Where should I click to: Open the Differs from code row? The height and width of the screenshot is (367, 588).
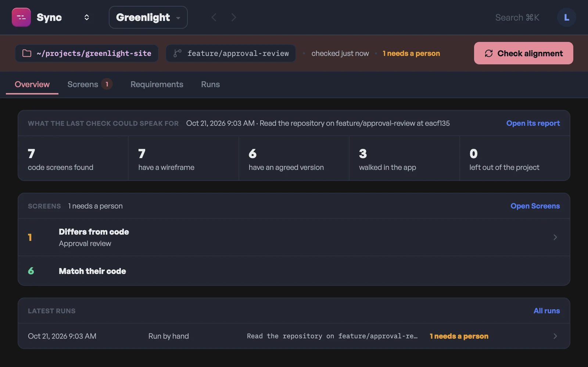294,237
